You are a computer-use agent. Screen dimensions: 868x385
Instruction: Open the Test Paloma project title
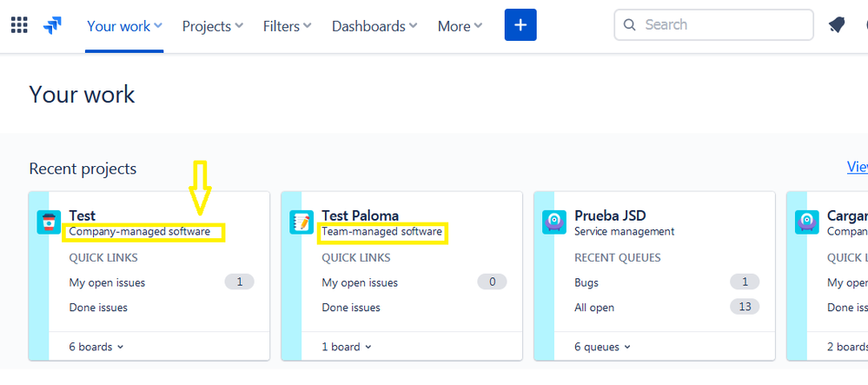coord(360,216)
